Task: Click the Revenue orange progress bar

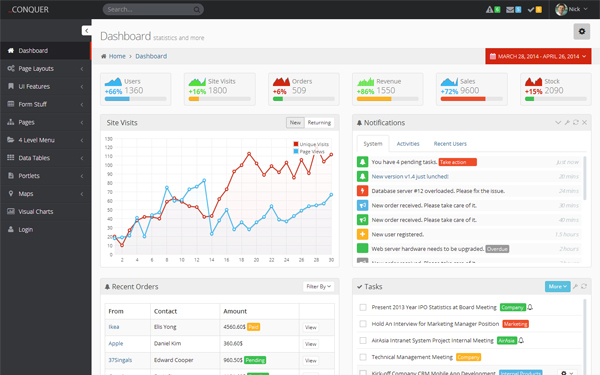Action: point(374,99)
